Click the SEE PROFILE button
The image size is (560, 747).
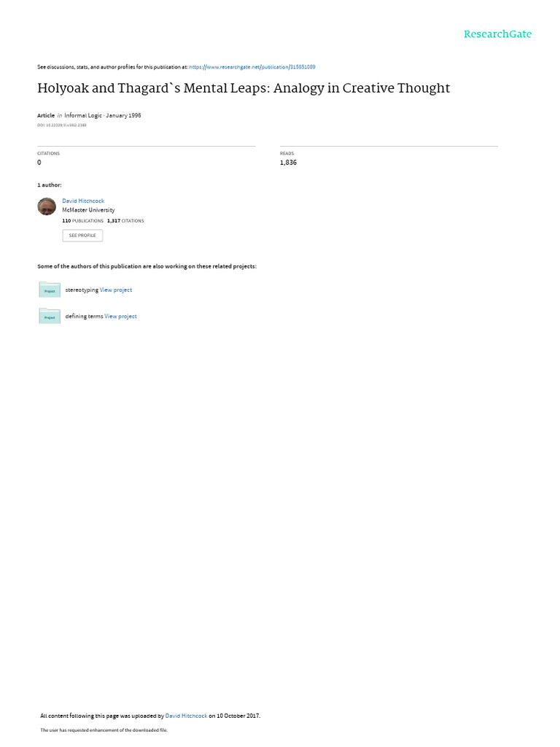pos(82,236)
